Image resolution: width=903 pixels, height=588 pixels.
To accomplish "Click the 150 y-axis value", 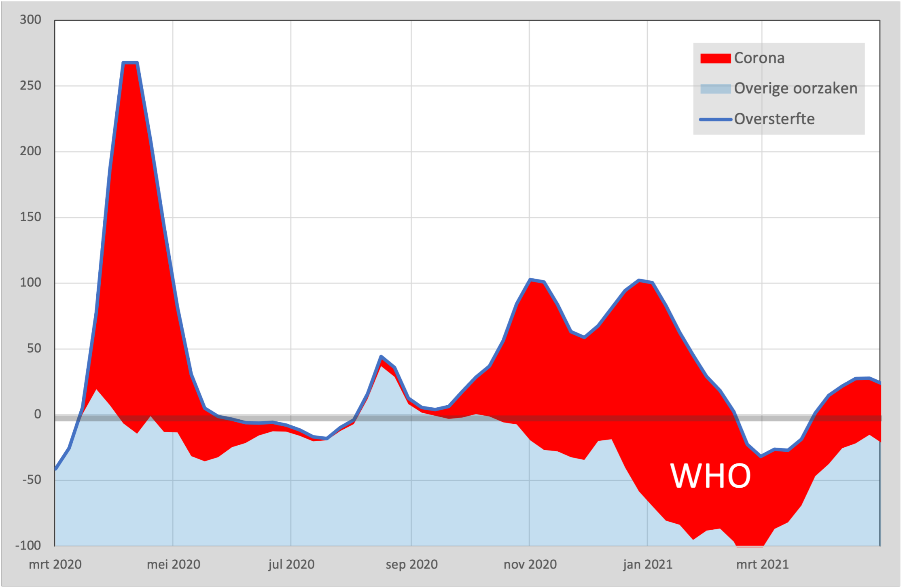I will tap(30, 217).
